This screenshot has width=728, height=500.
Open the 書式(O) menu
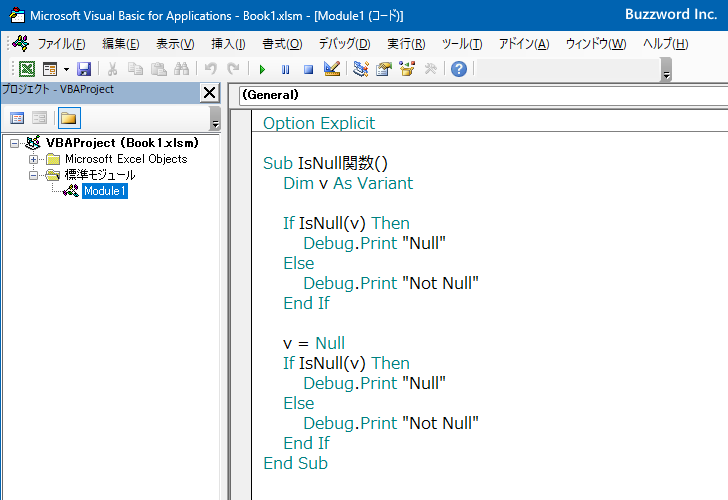point(282,44)
